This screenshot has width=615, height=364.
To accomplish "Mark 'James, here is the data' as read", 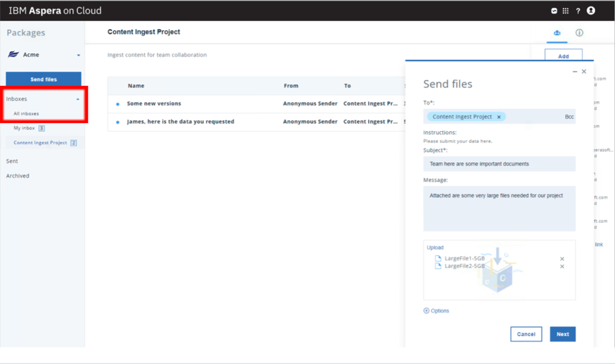I will (116, 122).
